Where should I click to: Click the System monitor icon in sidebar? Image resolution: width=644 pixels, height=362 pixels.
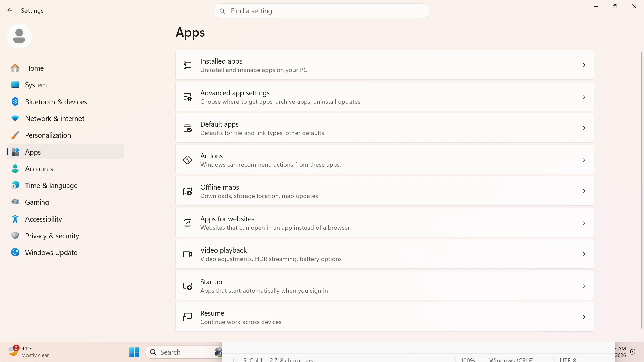point(15,85)
